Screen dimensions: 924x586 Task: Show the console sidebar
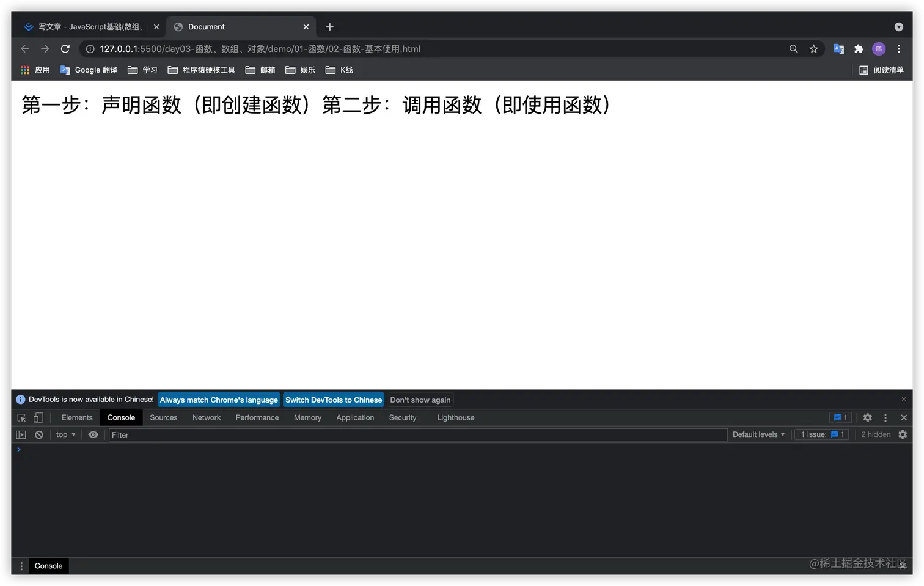pos(21,435)
